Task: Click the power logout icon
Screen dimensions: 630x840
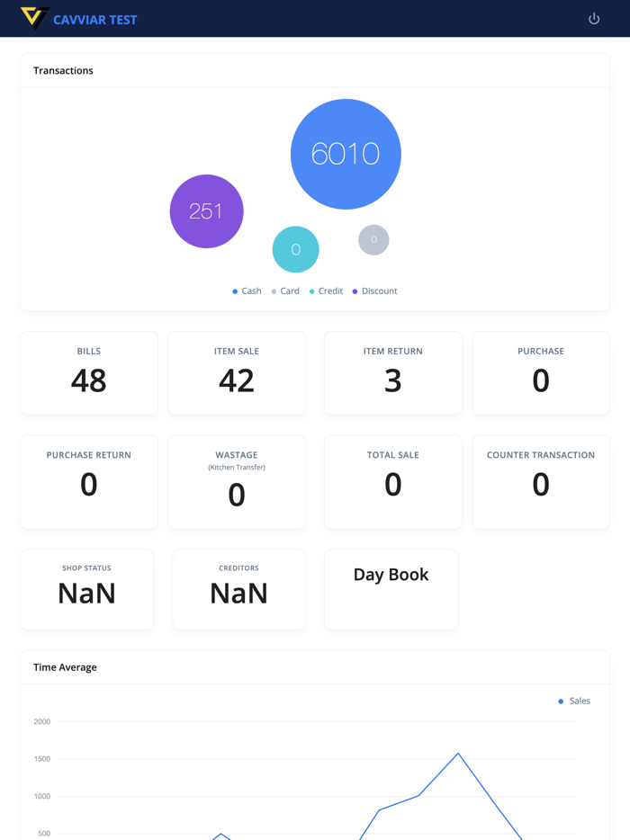Action: [x=594, y=19]
